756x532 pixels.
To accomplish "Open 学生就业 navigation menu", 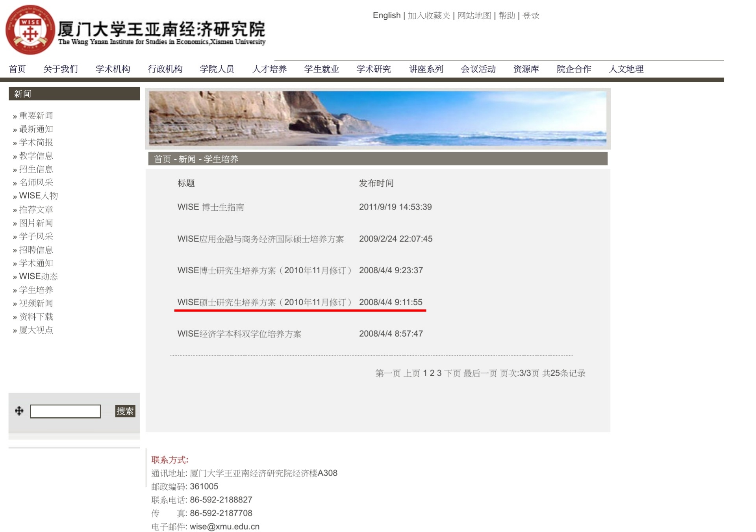I will 322,69.
